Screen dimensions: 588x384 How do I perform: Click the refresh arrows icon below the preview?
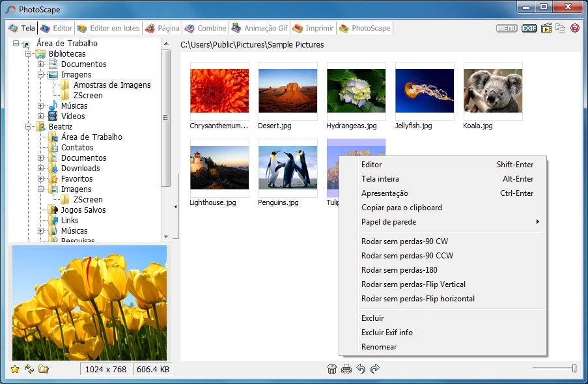[x=29, y=369]
